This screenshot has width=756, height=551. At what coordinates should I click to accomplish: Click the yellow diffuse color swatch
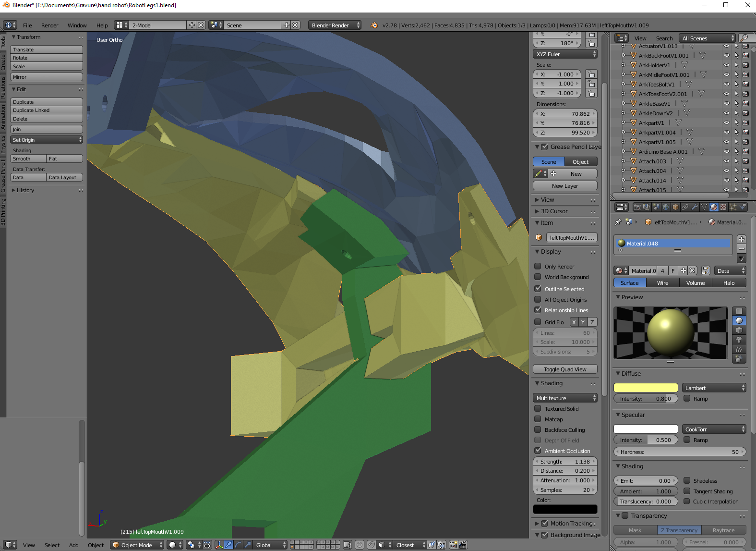[646, 388]
